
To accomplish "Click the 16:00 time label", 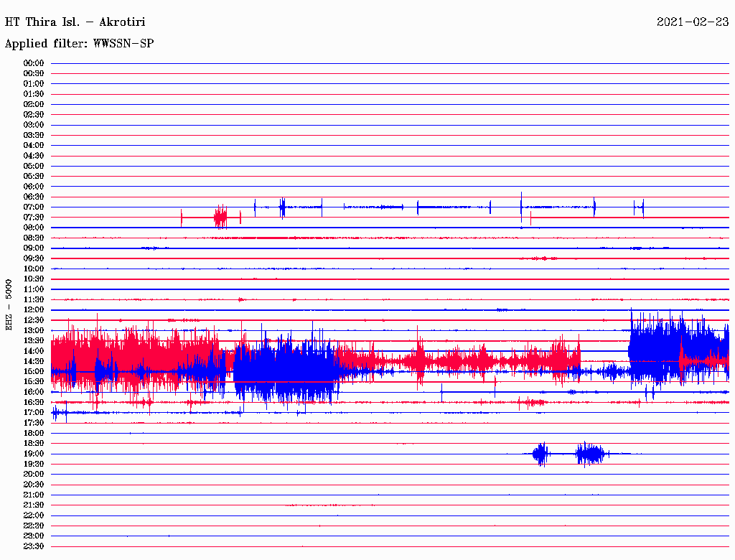I will (x=34, y=393).
